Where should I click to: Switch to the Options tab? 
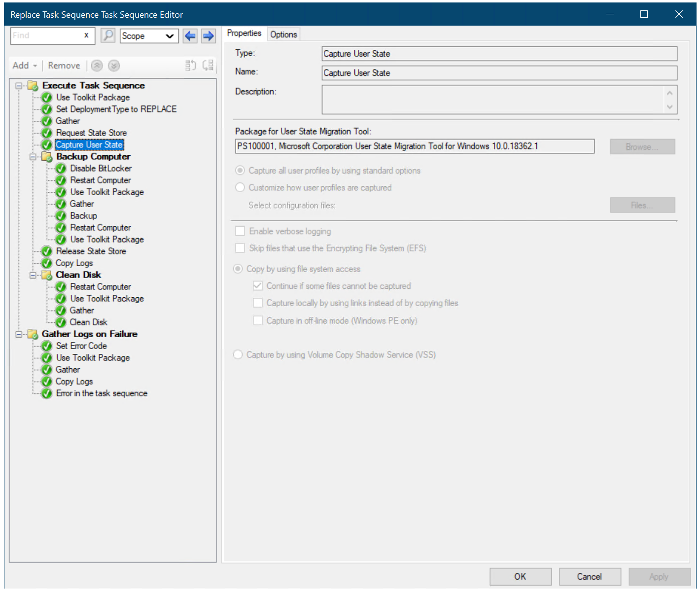point(283,34)
